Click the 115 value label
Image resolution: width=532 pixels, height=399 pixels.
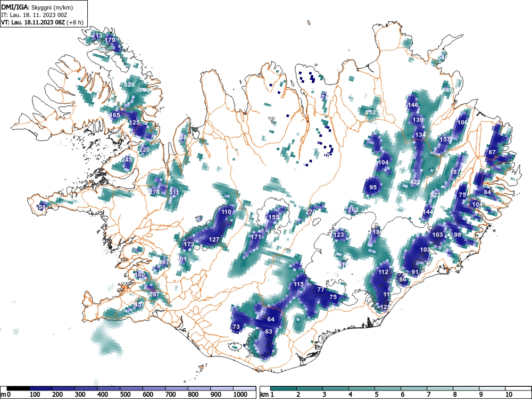pyautogui.click(x=298, y=284)
